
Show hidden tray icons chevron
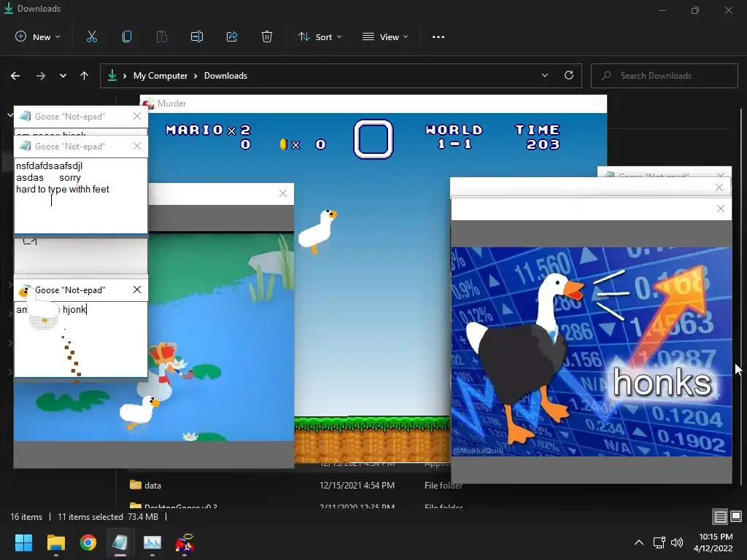639,542
